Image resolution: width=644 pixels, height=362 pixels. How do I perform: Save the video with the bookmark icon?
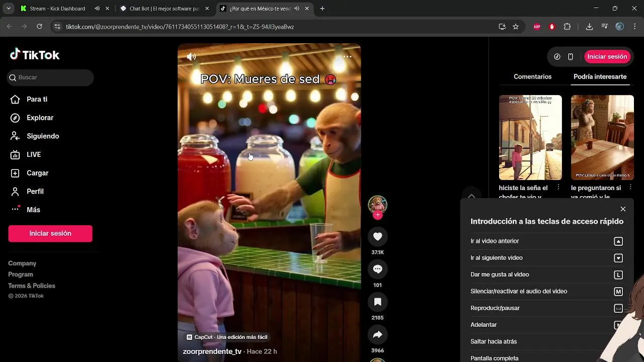pos(377,302)
